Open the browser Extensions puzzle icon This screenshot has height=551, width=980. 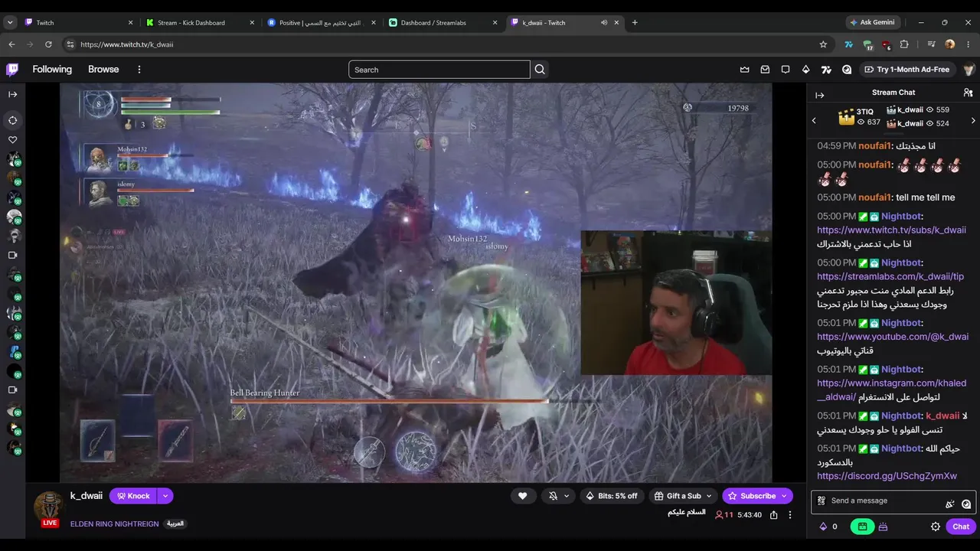tap(904, 44)
